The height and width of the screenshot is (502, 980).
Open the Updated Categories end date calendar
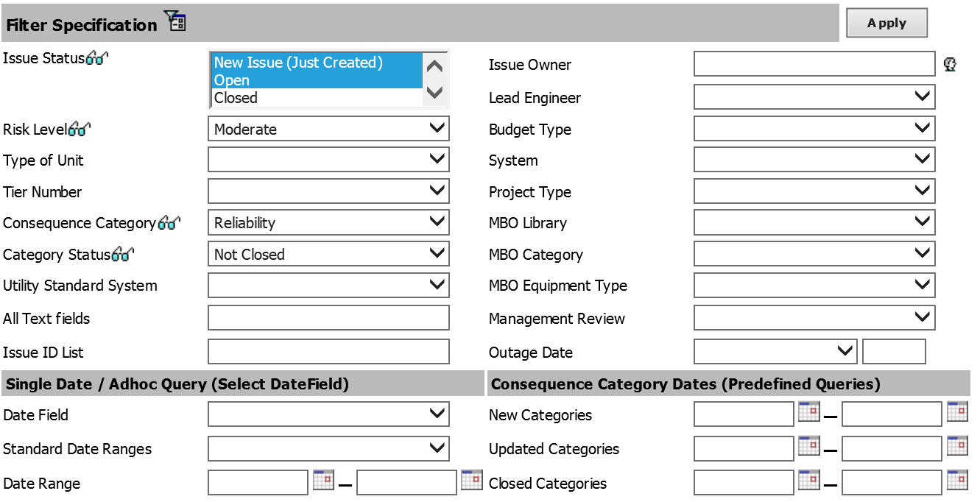[958, 445]
